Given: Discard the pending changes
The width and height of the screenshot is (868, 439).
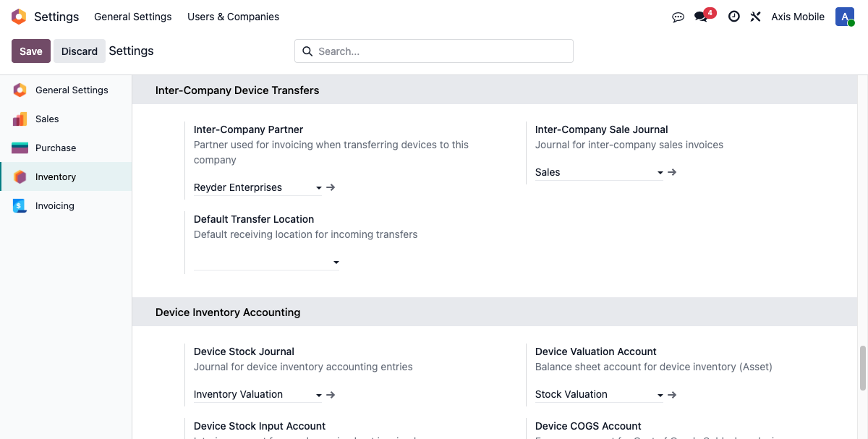Looking at the screenshot, I should pos(79,51).
